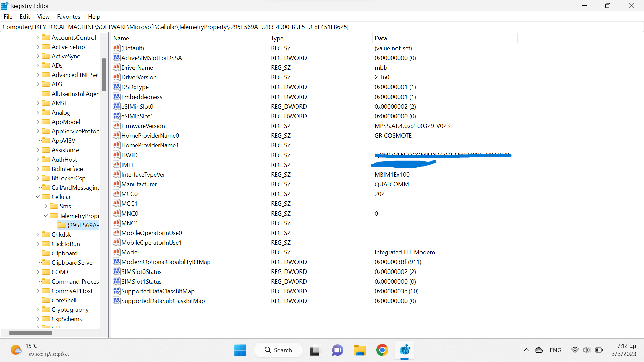Viewport: 644px width, 362px height.
Task: Click the taskbar Search box
Action: [278, 350]
